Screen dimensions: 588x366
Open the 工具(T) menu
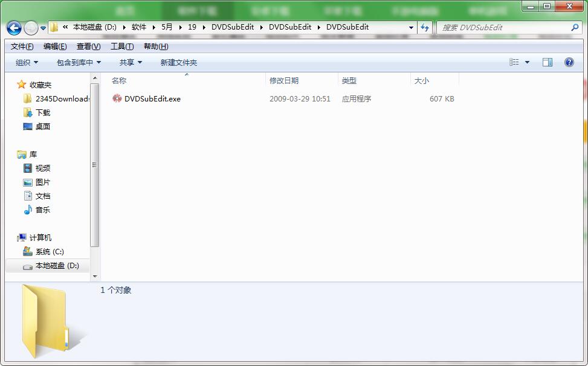pyautogui.click(x=122, y=47)
